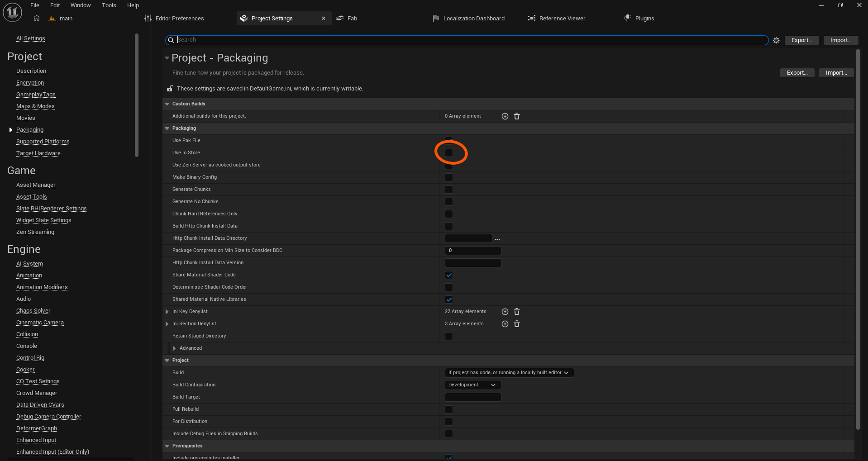Uncheck Shared Material Native Libraries

click(x=449, y=299)
